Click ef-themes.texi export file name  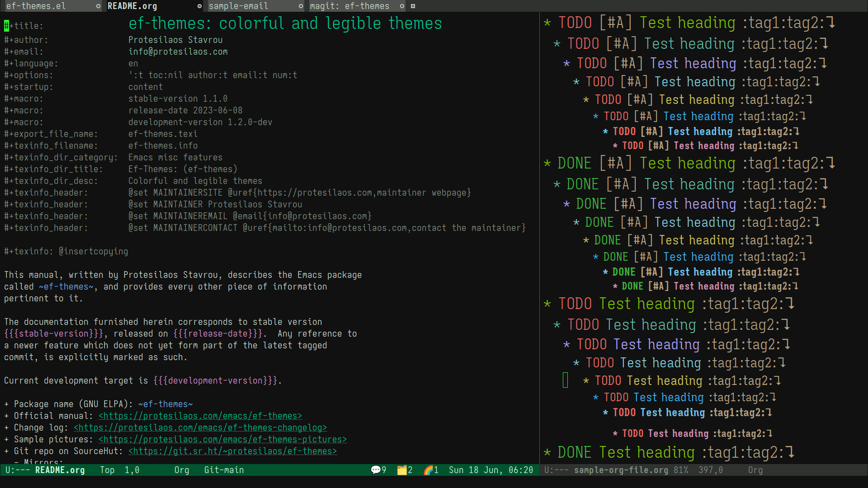pyautogui.click(x=163, y=134)
